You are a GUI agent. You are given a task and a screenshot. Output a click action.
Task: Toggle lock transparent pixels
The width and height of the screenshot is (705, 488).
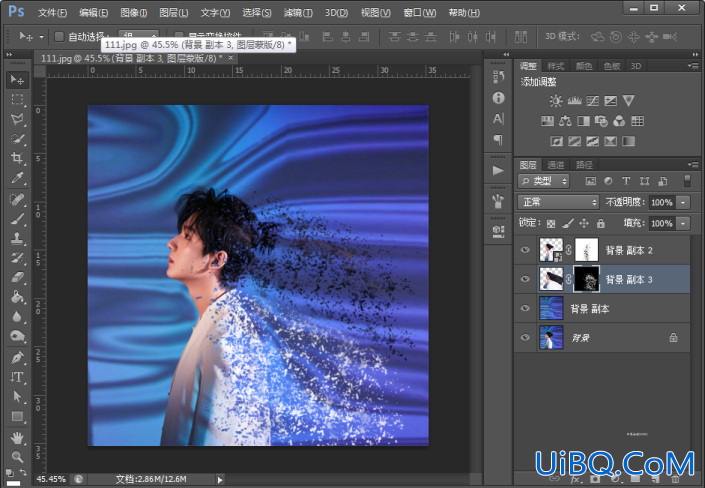[x=551, y=223]
